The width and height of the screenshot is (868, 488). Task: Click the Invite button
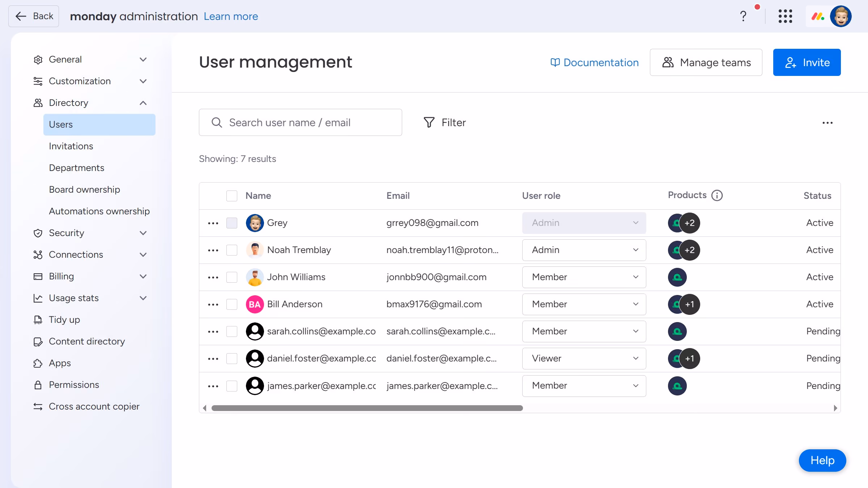point(807,63)
